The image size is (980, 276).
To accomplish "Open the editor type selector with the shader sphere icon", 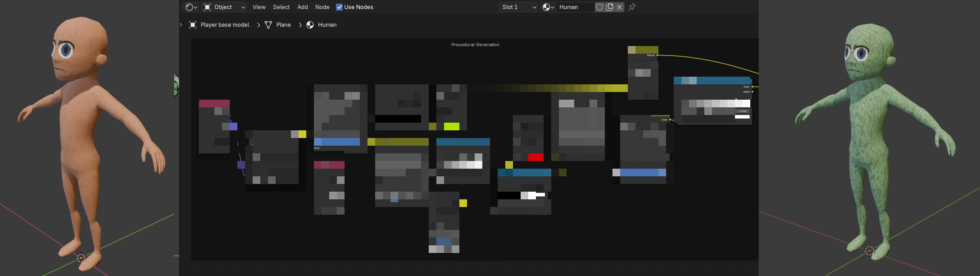I will [x=191, y=7].
